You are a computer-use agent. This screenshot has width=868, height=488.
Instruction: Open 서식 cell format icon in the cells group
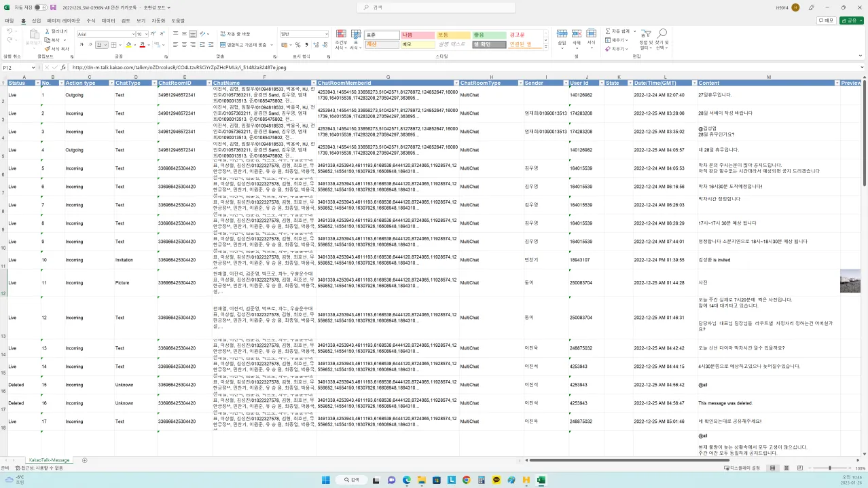tap(592, 37)
